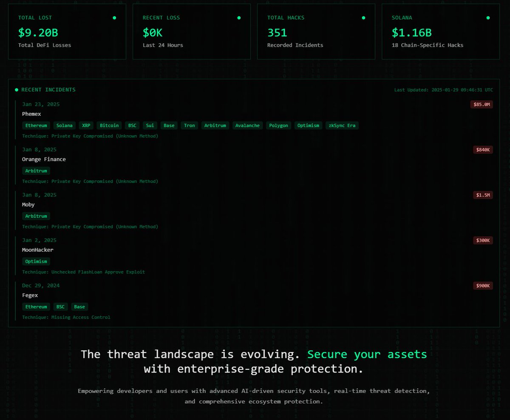This screenshot has height=420, width=510.
Task: Click the Total DeFi Losses caption
Action: pyautogui.click(x=45, y=45)
